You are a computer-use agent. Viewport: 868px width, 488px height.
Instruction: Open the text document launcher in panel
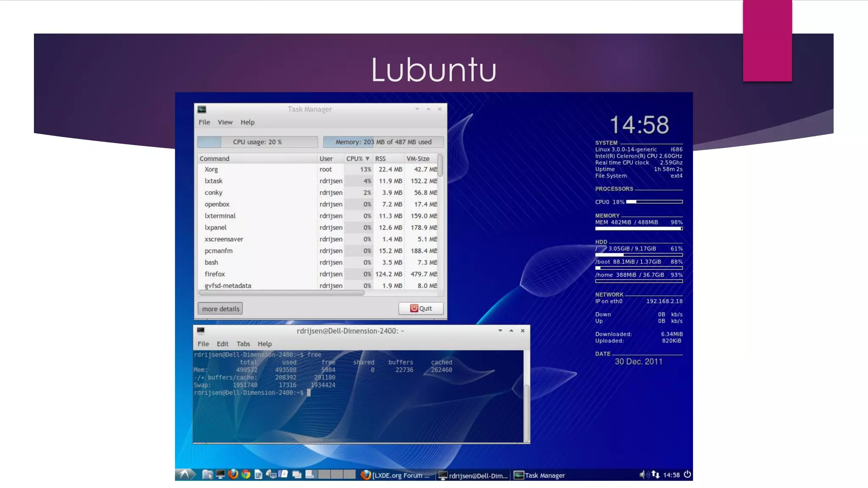click(258, 474)
